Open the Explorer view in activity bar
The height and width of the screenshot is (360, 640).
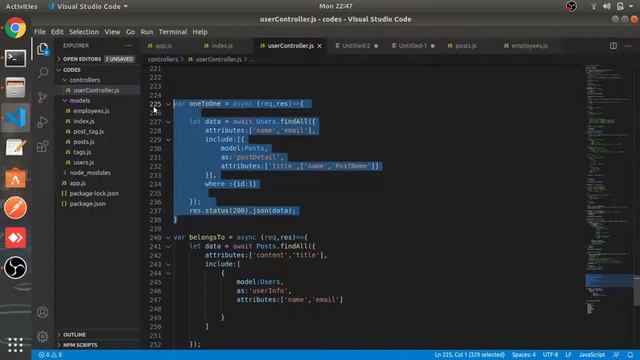coord(42,49)
